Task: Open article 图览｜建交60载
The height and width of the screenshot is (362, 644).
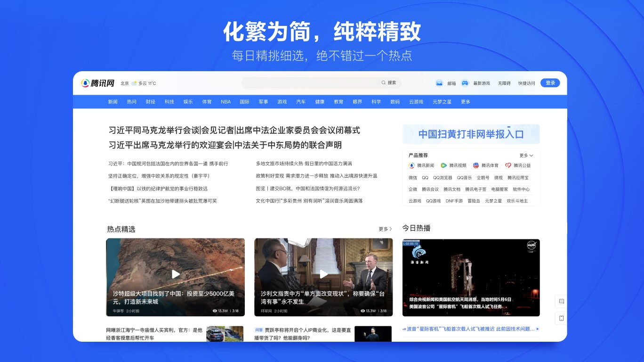Action: pos(308,189)
